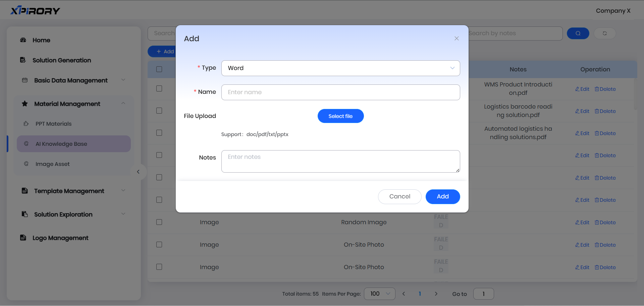Close the Add dialog with X
The width and height of the screenshot is (644, 306).
[x=456, y=39]
